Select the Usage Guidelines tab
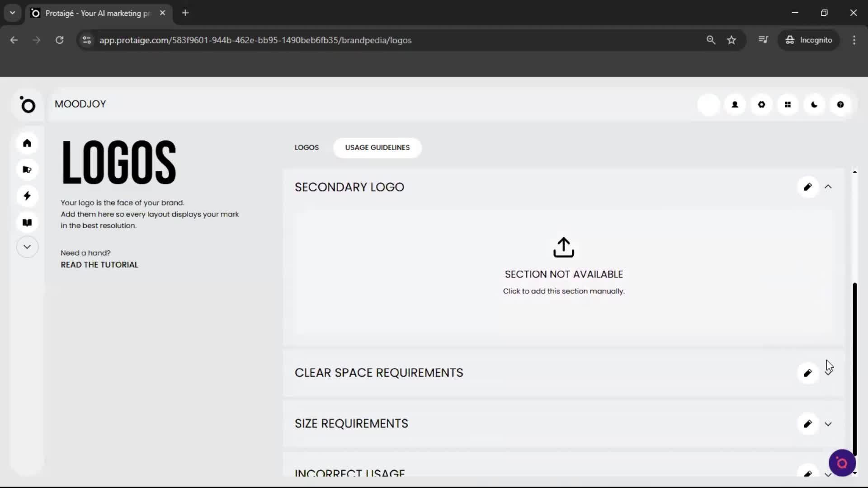The width and height of the screenshot is (868, 488). click(377, 147)
